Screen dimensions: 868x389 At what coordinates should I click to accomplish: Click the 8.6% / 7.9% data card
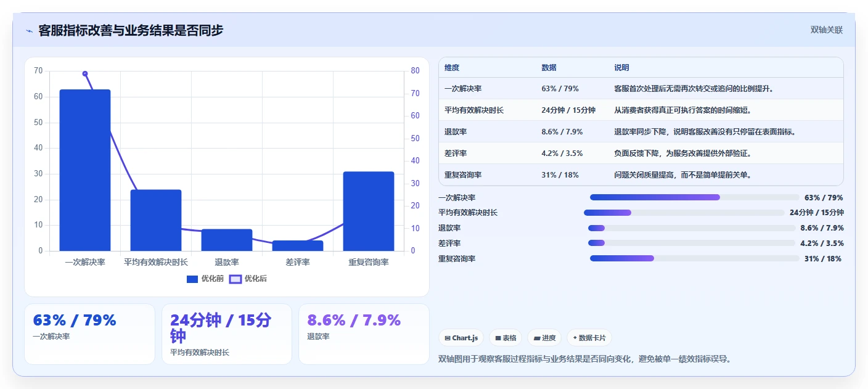click(x=364, y=334)
